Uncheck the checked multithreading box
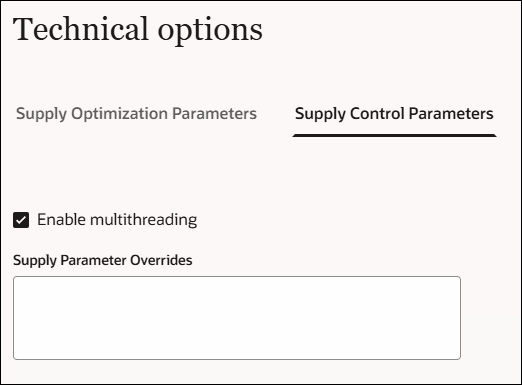 [x=21, y=220]
